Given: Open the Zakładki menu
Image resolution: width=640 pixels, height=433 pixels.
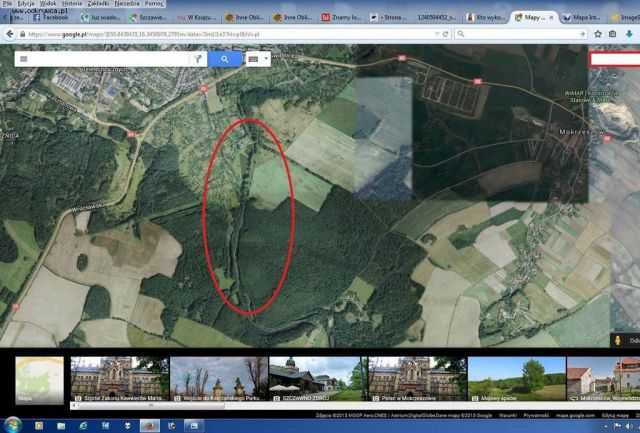Looking at the screenshot, I should (x=99, y=4).
